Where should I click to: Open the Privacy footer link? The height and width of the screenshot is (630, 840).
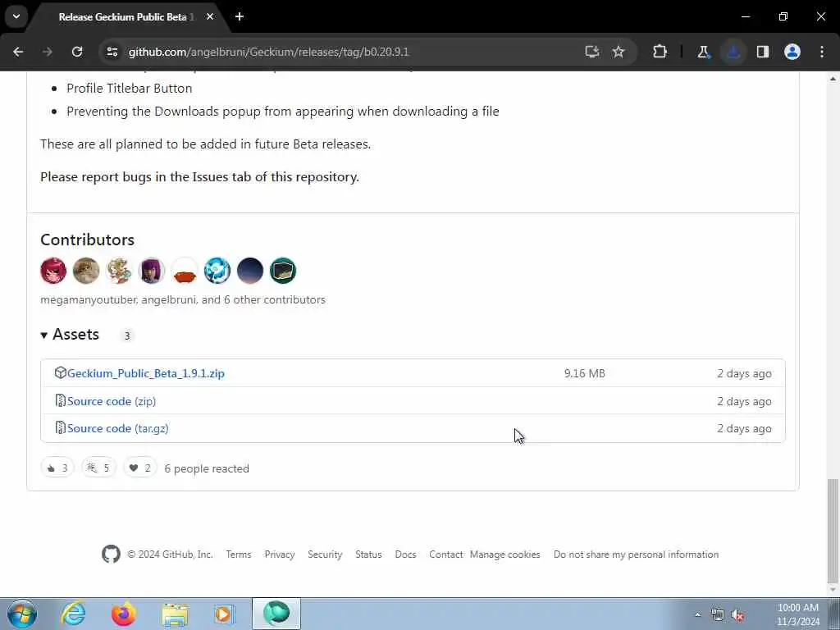tap(280, 555)
